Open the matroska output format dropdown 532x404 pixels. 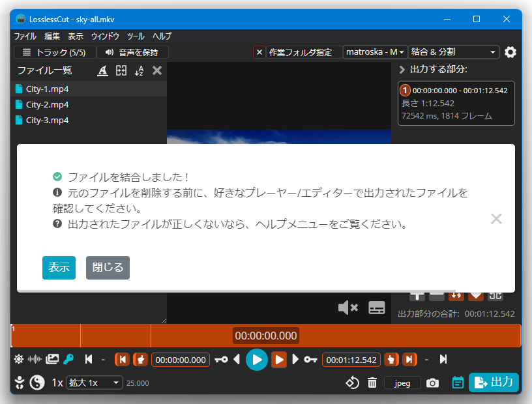point(375,52)
